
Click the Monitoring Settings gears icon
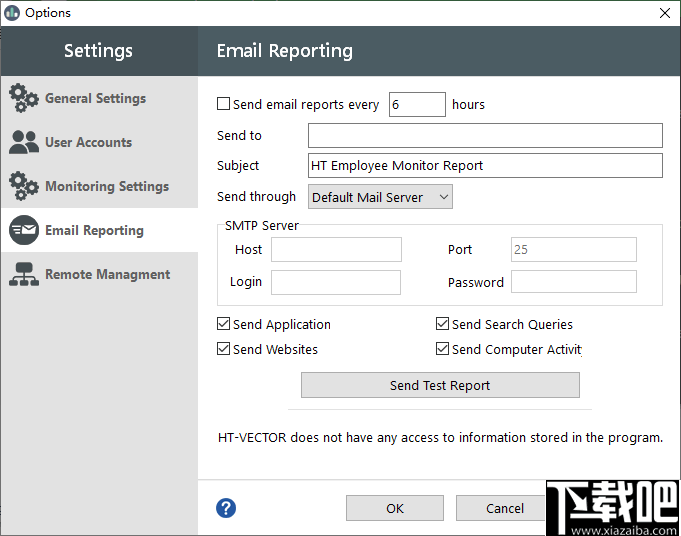coord(24,187)
